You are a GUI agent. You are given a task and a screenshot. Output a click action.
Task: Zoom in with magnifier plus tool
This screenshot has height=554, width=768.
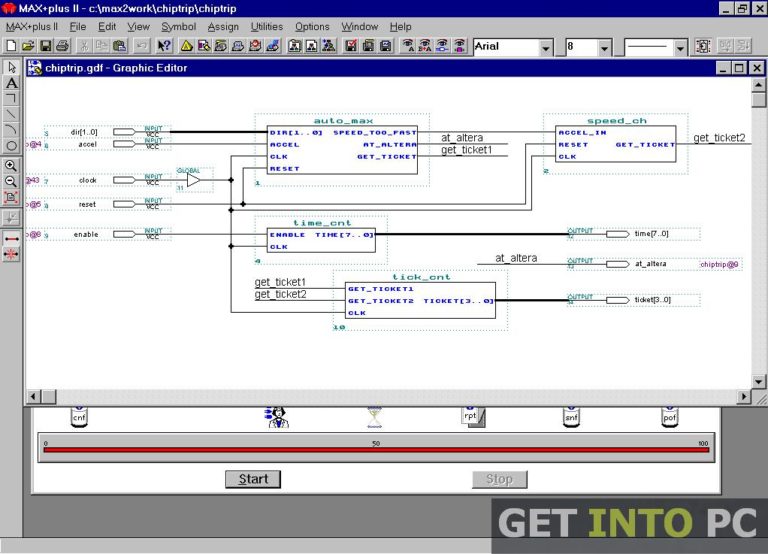(11, 166)
